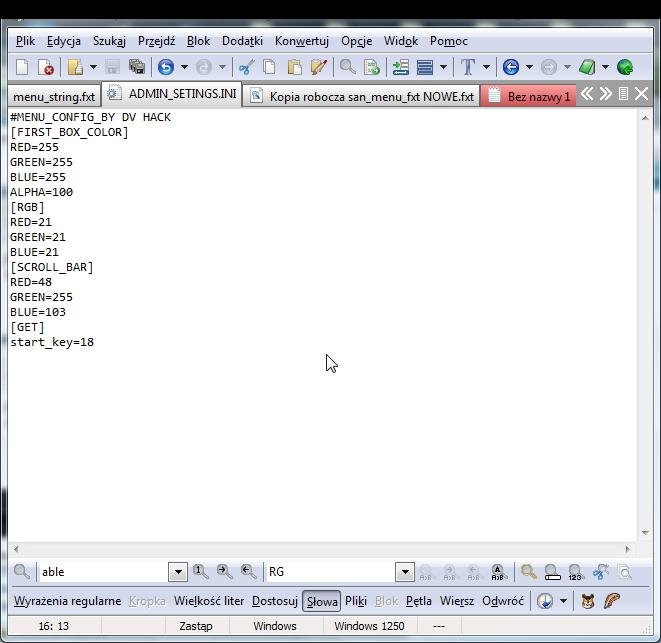Click the vertical scrollbar down arrow
Viewport: 661px width, 643px height.
click(645, 533)
